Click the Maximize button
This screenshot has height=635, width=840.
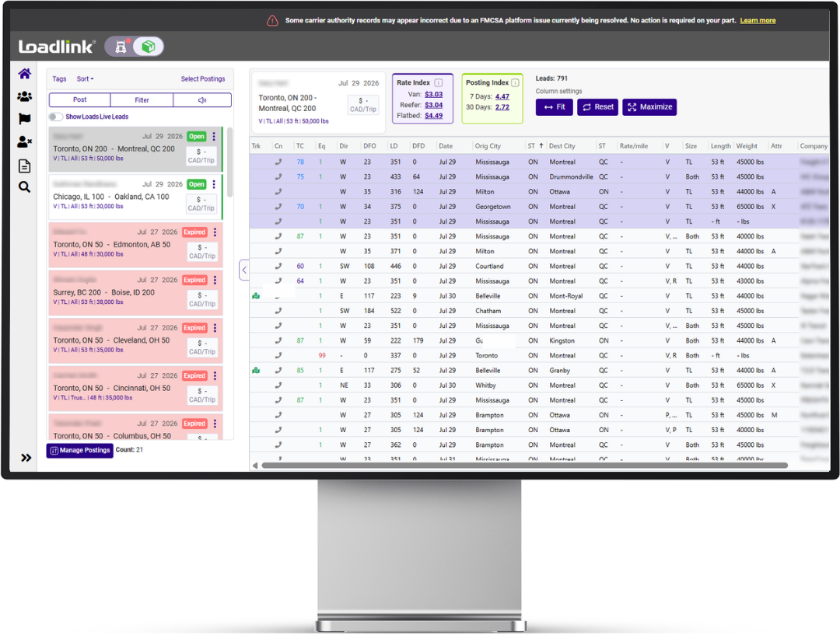pos(649,107)
